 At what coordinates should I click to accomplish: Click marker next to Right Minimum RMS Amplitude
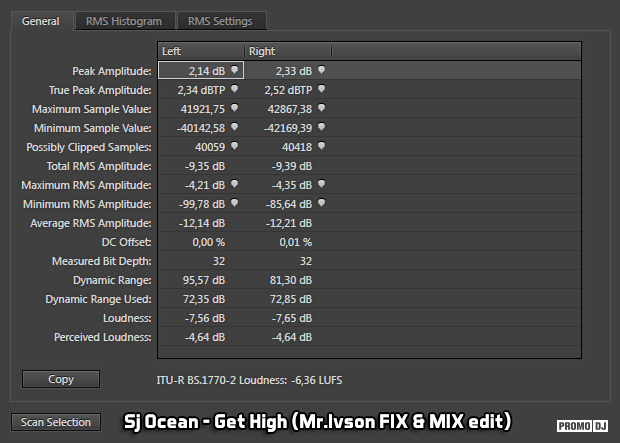tap(321, 203)
